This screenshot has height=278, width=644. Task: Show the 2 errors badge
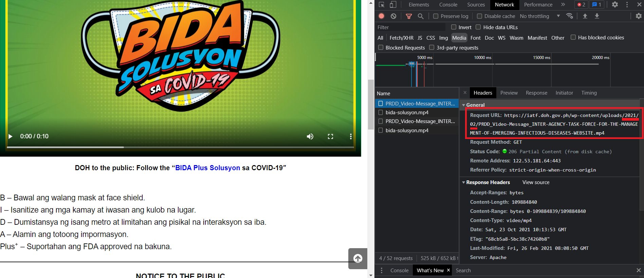[582, 5]
